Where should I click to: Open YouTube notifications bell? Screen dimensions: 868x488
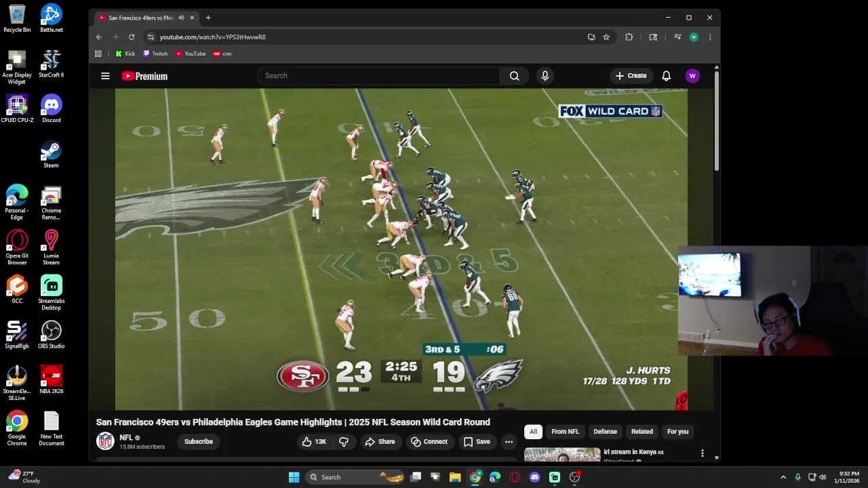(x=666, y=76)
